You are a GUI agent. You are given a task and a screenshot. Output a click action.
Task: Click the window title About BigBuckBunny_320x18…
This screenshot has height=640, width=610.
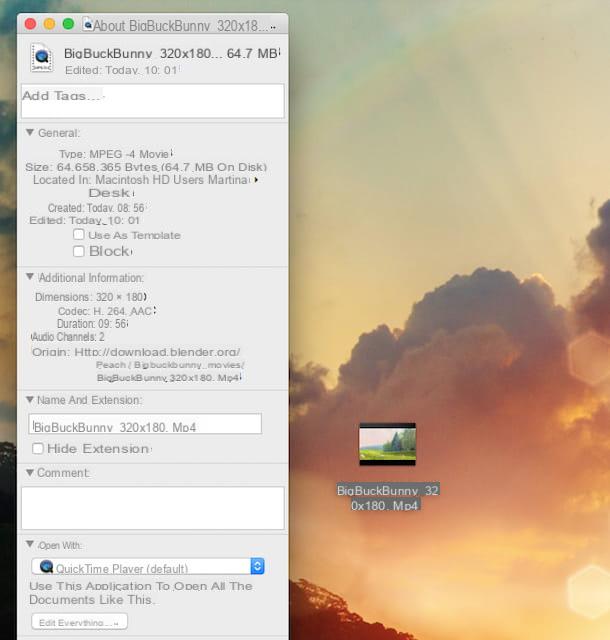[180, 26]
